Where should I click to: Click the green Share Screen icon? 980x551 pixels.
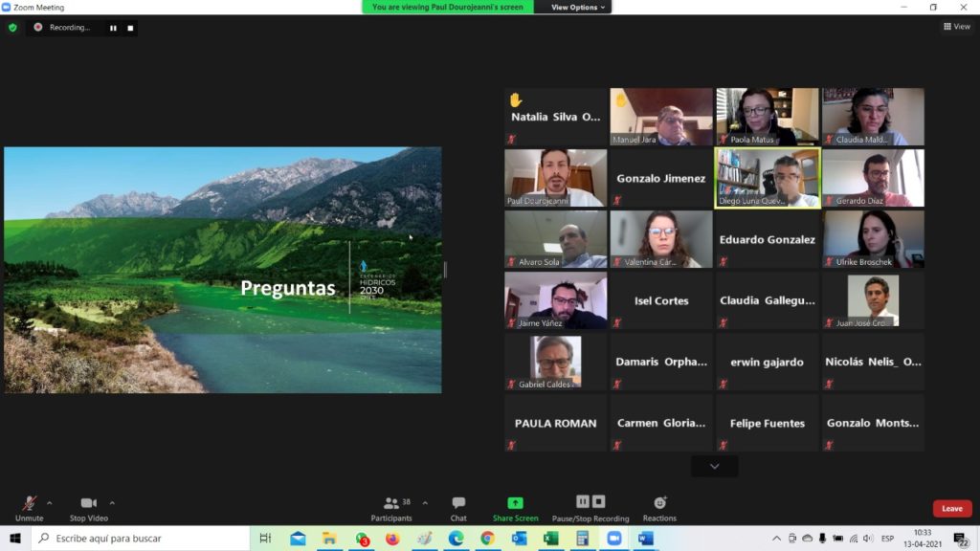(x=515, y=503)
